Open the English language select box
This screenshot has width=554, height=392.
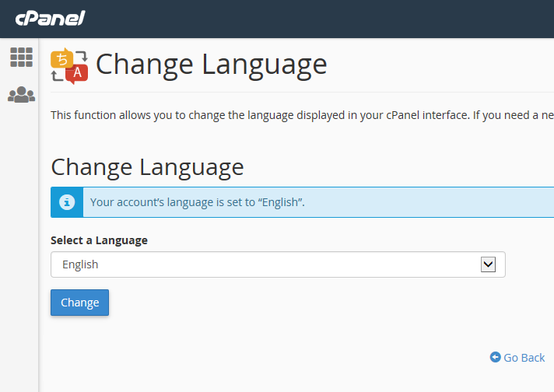[x=278, y=264]
